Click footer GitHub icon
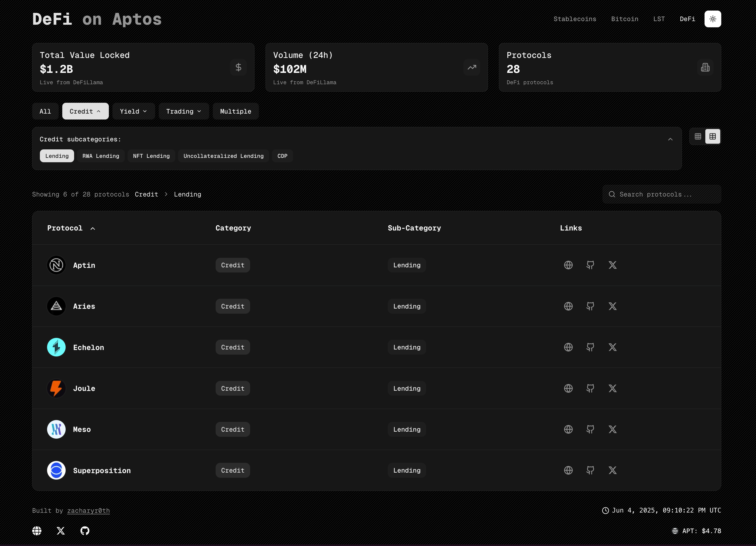This screenshot has width=756, height=546. 85,531
